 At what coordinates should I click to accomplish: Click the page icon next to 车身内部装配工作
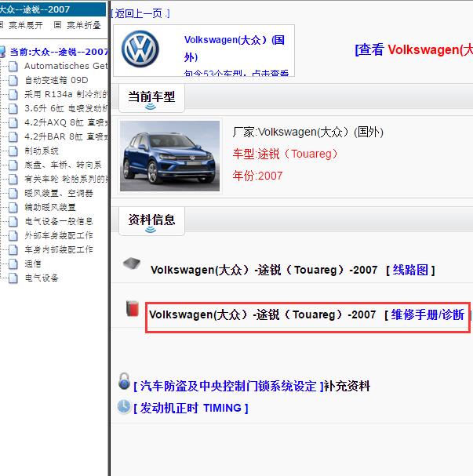(13, 249)
